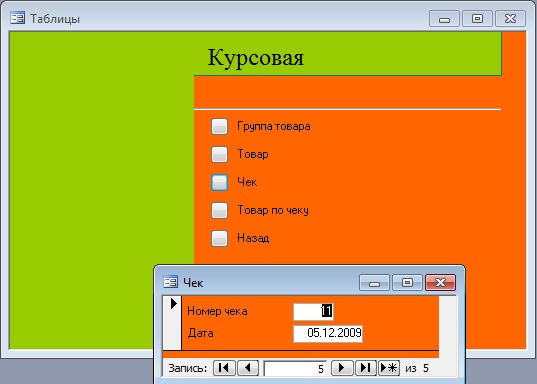Restore the Таблицы window size
Image resolution: width=537 pixels, height=384 pixels.
click(477, 18)
